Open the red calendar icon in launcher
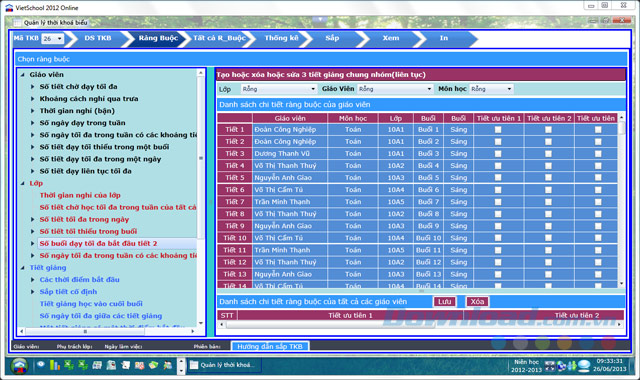The width and height of the screenshot is (640, 380). [x=139, y=365]
